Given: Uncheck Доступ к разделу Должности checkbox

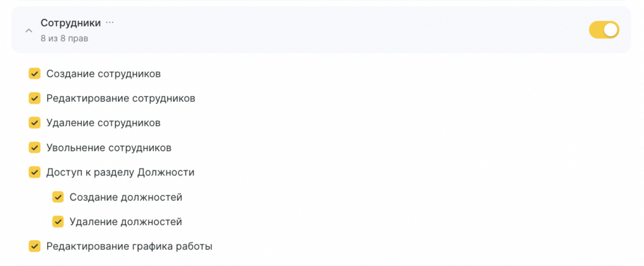Looking at the screenshot, I should 35,172.
